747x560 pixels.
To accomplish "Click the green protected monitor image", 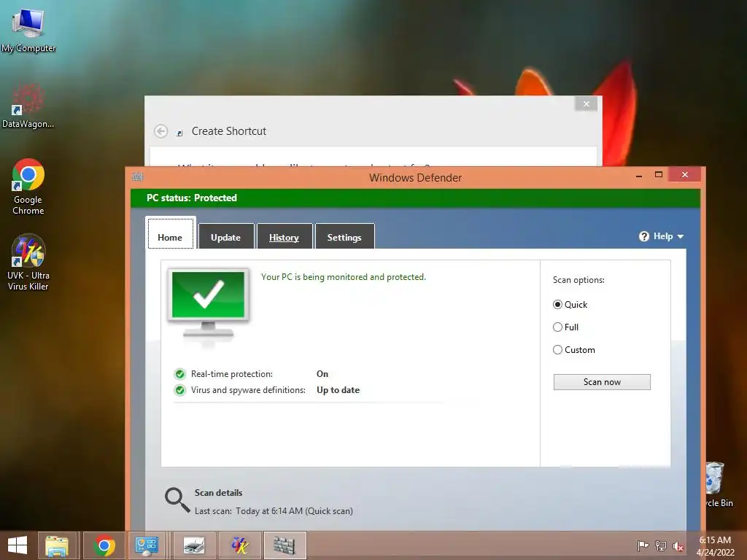I will pos(208,303).
